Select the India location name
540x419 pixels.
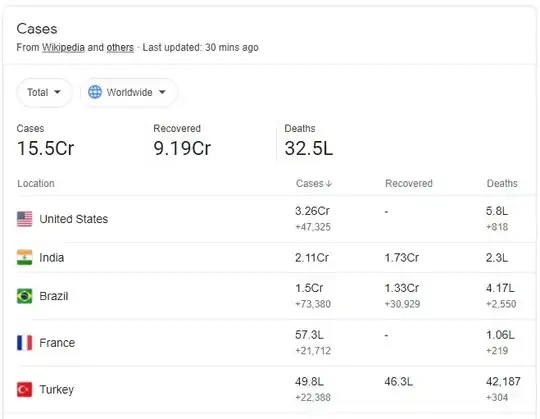coord(52,258)
